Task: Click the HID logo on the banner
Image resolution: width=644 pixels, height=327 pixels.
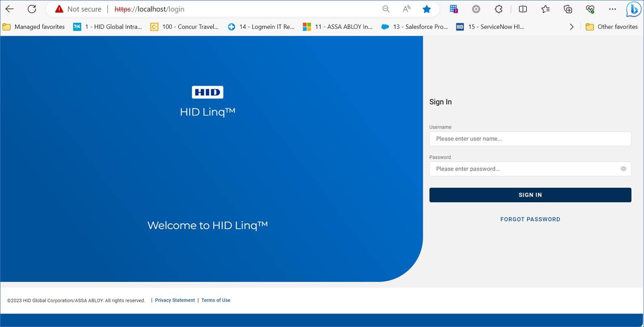Action: [207, 92]
